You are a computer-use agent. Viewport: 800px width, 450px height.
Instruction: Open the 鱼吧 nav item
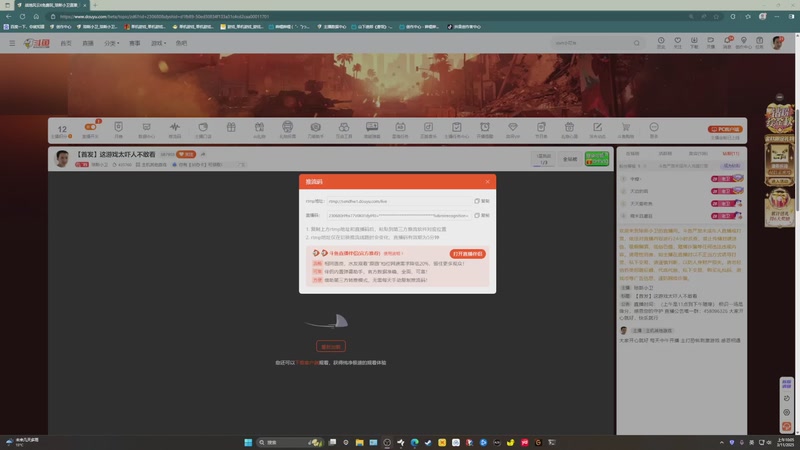coord(181,43)
